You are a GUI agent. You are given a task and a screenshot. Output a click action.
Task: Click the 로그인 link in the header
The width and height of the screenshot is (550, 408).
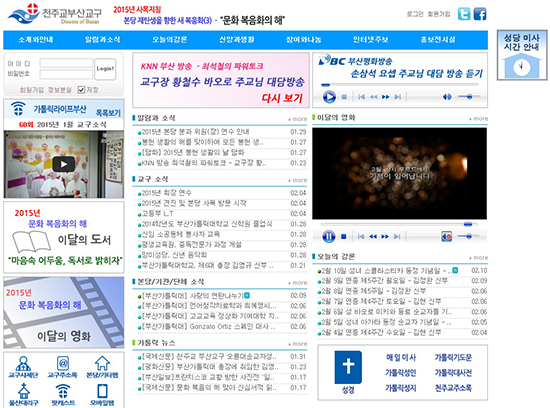(415, 14)
